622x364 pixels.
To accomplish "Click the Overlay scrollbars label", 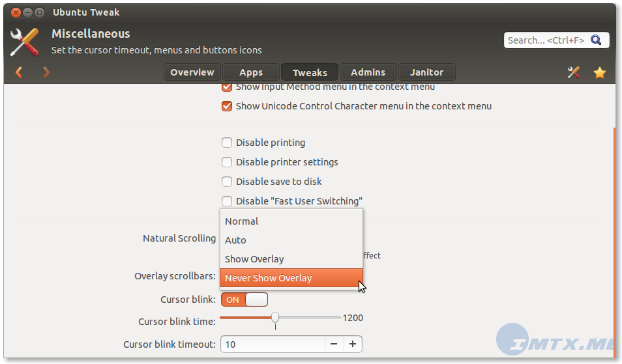I will pyautogui.click(x=175, y=276).
